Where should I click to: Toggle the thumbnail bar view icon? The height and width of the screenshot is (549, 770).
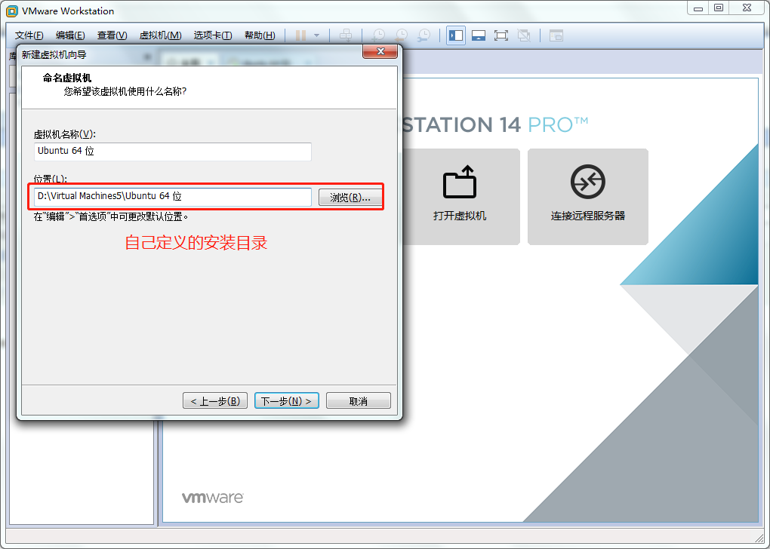coord(478,35)
